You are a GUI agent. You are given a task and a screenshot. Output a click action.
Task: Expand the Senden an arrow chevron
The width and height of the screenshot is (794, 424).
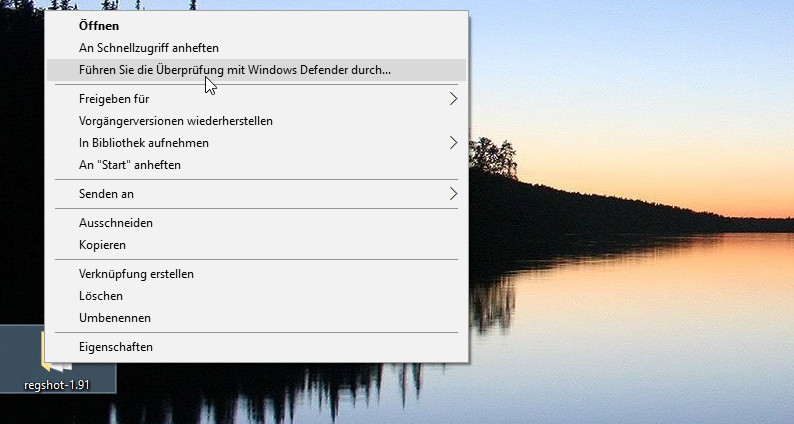click(453, 194)
